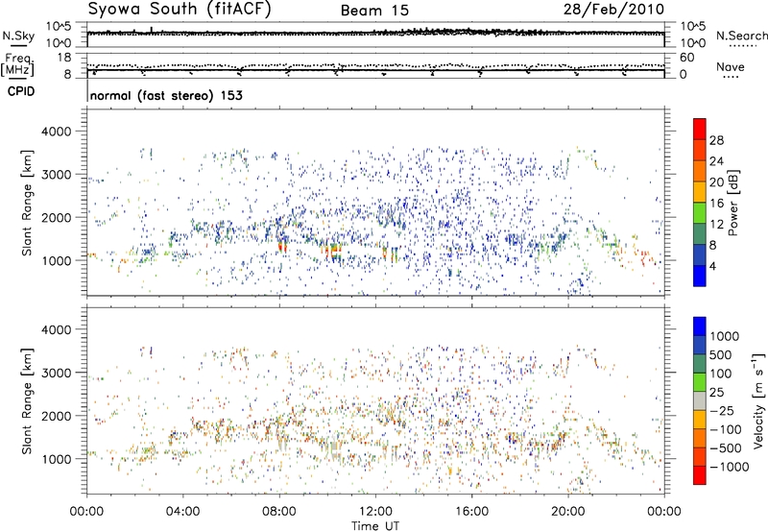Click the red swatch of Power colorbar
Screen dimensions: 768x532
pos(700,129)
